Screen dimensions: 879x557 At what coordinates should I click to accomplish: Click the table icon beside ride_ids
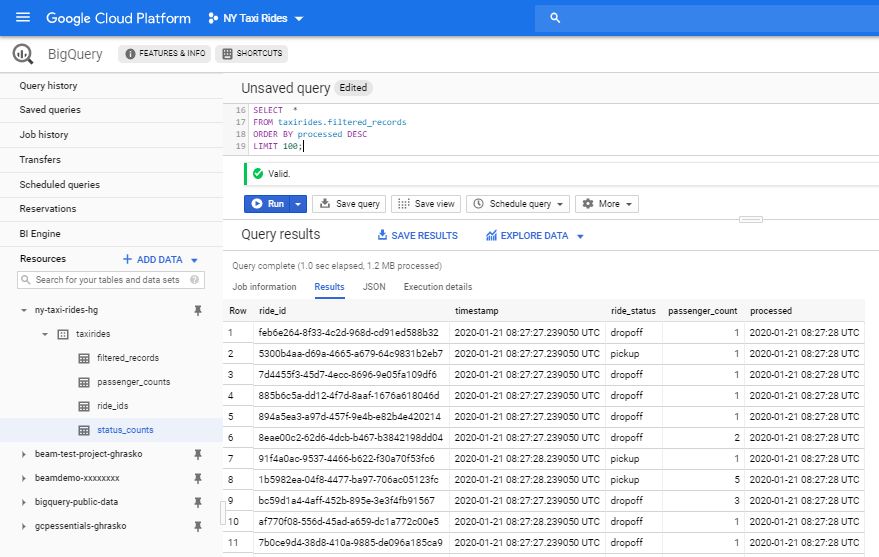[84, 406]
